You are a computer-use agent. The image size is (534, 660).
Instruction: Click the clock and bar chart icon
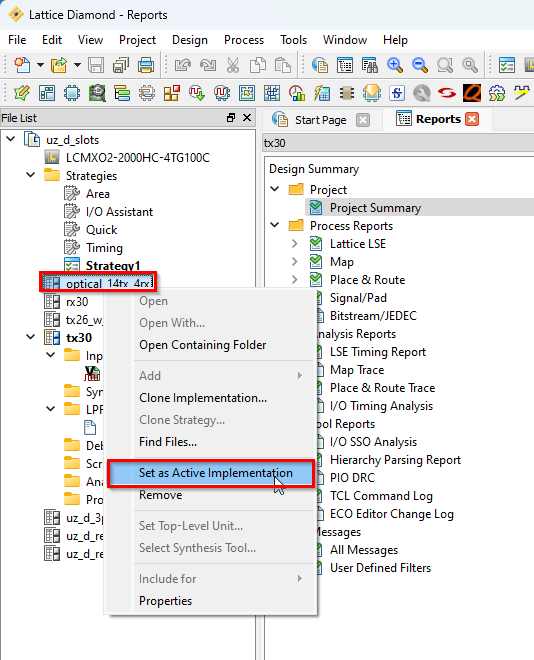(x=297, y=93)
